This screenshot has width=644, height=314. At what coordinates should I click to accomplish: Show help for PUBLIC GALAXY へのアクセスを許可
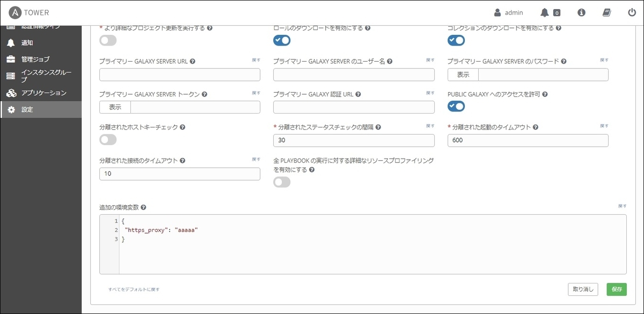click(545, 94)
